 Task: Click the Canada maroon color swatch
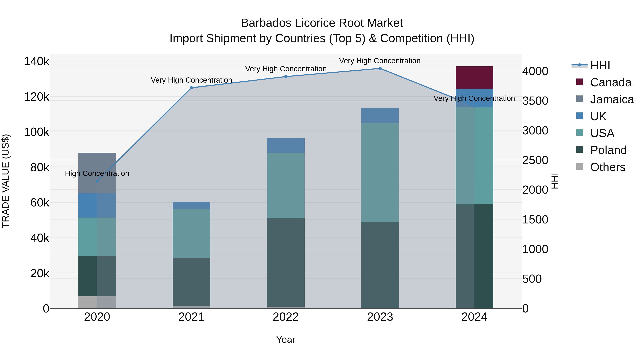pyautogui.click(x=579, y=82)
